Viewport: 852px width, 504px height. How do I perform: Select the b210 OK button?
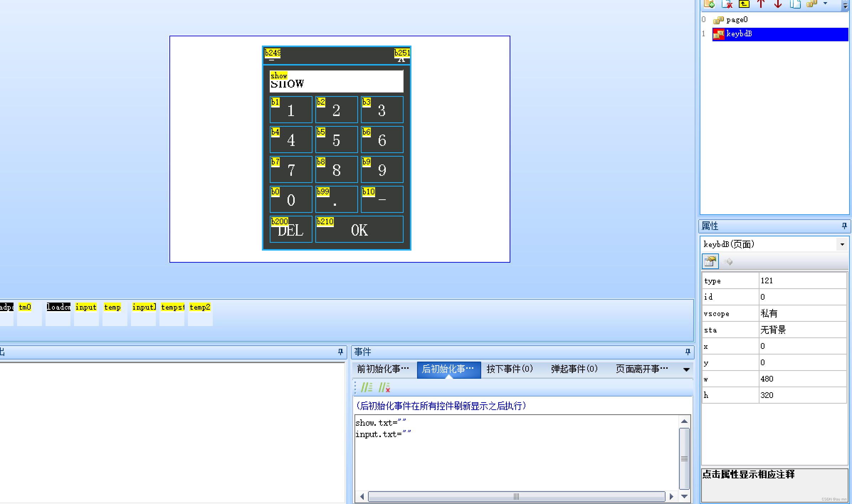point(359,229)
